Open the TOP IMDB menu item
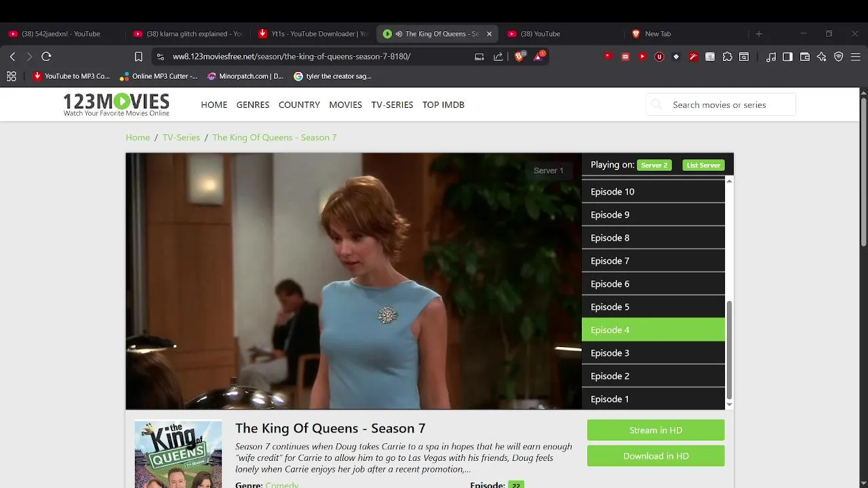The height and width of the screenshot is (488, 868). pyautogui.click(x=443, y=104)
